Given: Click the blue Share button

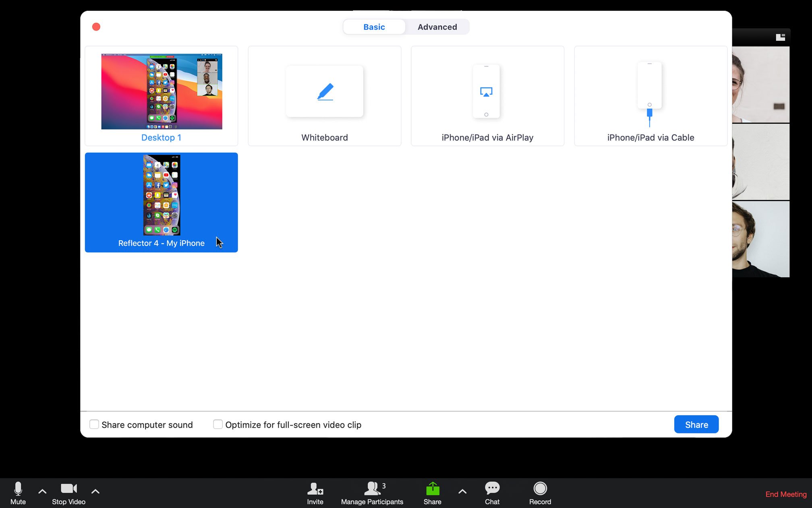Looking at the screenshot, I should [696, 424].
